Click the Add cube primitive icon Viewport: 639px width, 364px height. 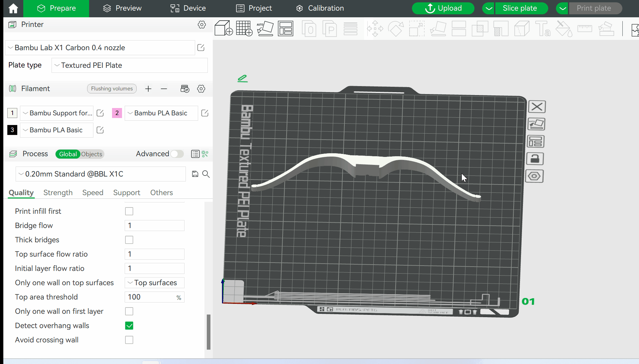coord(223,28)
